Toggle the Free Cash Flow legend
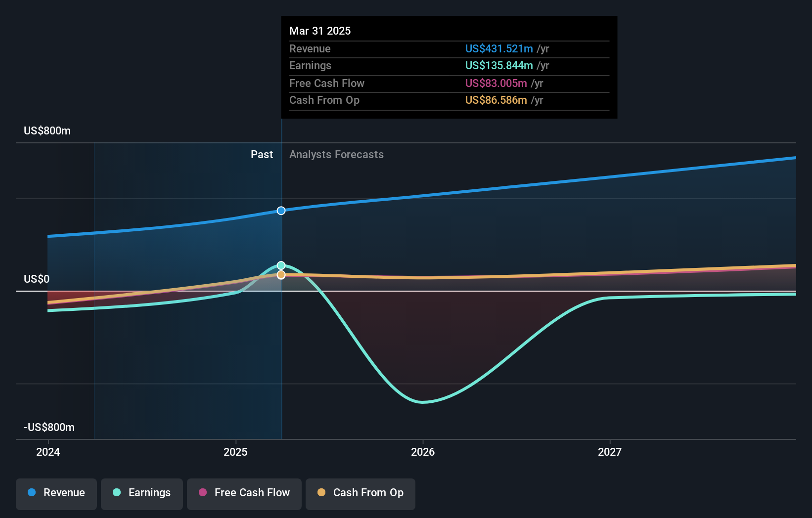The image size is (812, 518). 244,494
